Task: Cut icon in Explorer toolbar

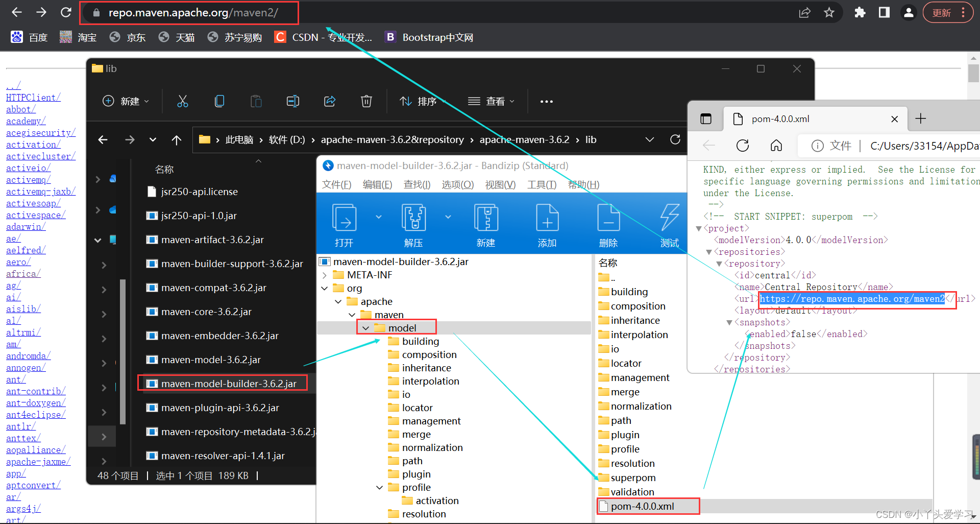Action: click(183, 101)
